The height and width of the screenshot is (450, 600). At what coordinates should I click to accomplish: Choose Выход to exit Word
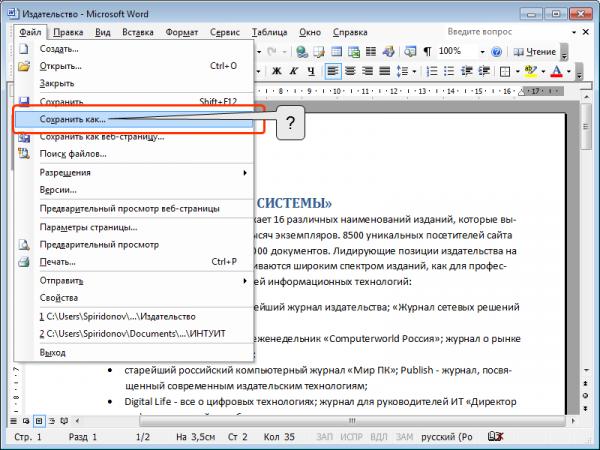pyautogui.click(x=134, y=353)
